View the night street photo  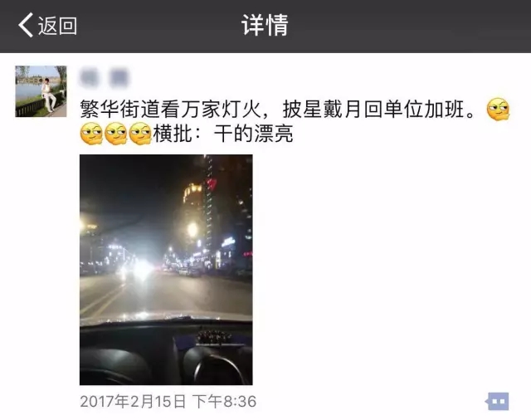(166, 270)
